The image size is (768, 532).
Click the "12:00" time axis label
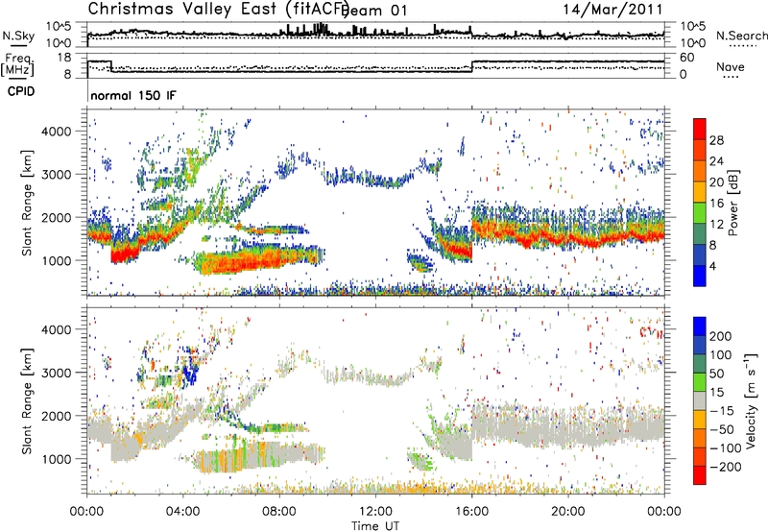375,512
